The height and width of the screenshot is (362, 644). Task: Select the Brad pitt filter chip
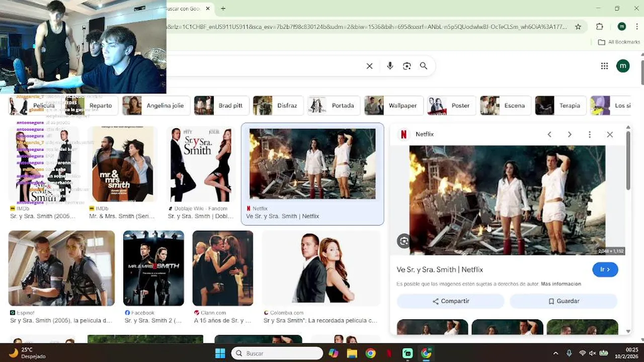click(x=221, y=106)
